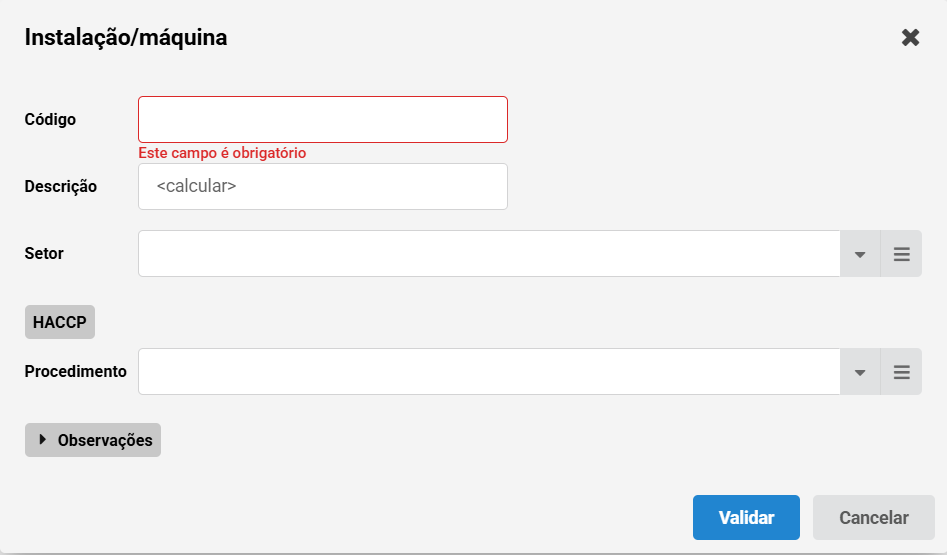The image size is (947, 555).
Task: Click the triangle arrow beside Observações
Action: [42, 440]
